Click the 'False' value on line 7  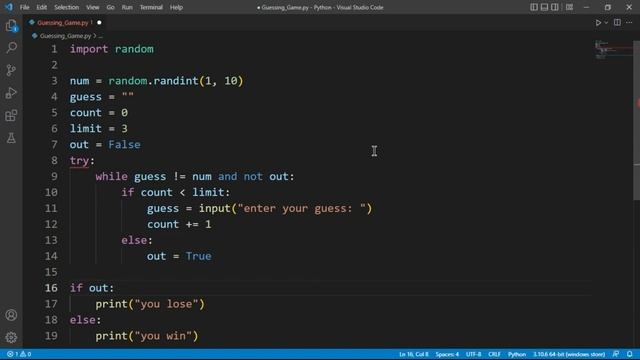(x=124, y=144)
